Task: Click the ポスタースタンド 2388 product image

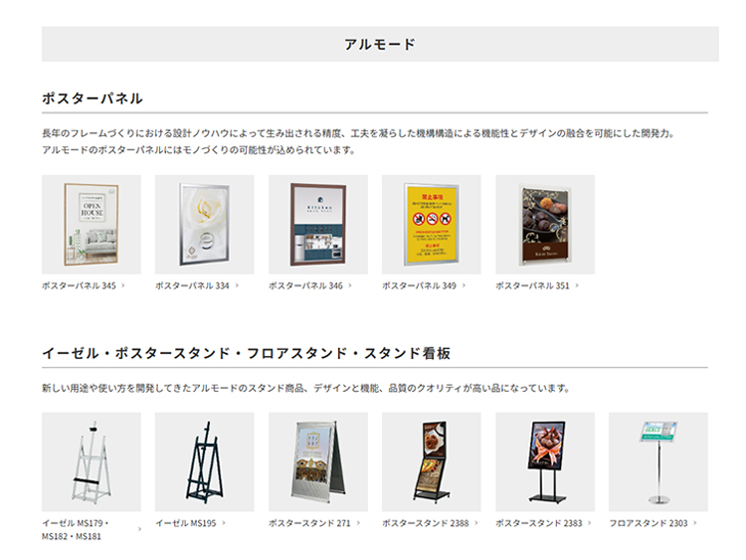Action: coord(431,462)
